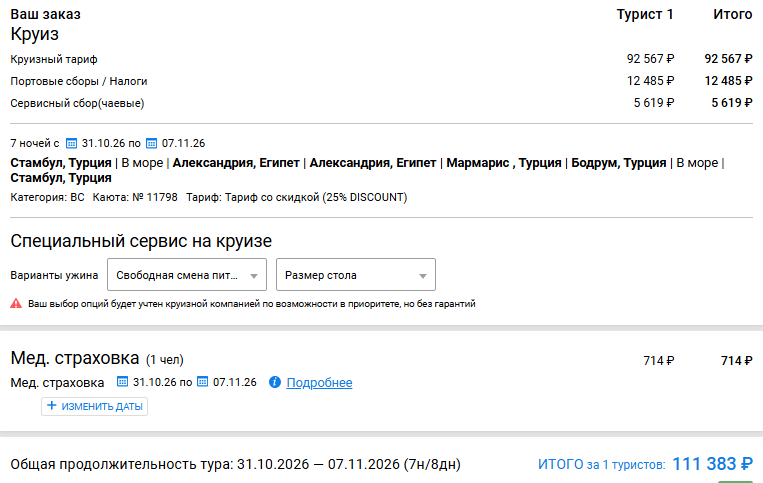Screen dimensions: 763x483
Task: Click the Круизный тариф label
Action: 54,59
